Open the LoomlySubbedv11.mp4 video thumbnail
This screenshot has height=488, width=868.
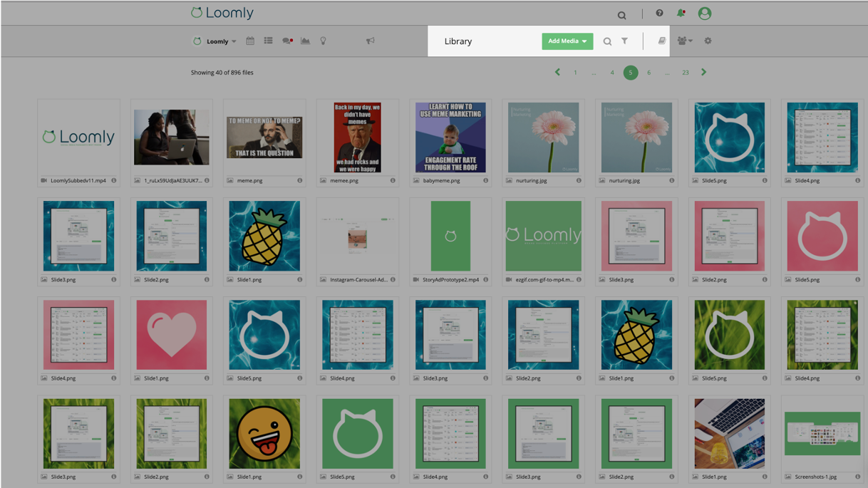coord(78,137)
